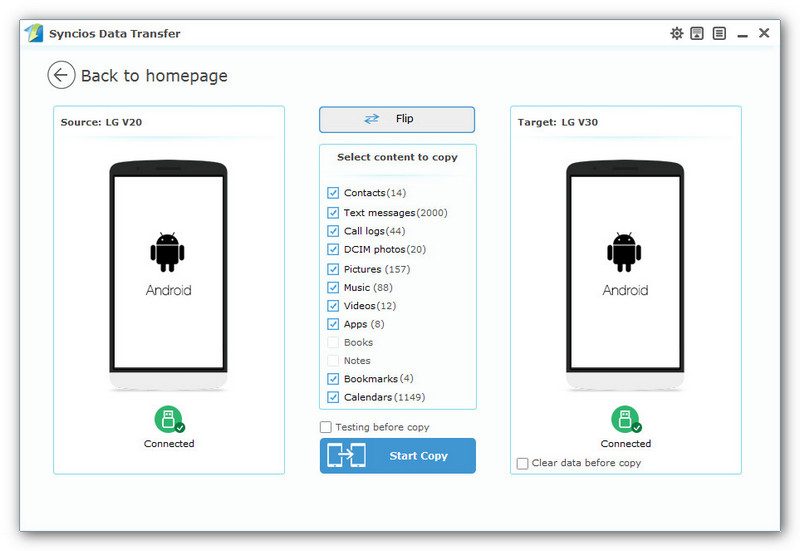The width and height of the screenshot is (800, 551).
Task: Click the phone-to-phone transfer icon on Start Copy
Action: point(346,455)
